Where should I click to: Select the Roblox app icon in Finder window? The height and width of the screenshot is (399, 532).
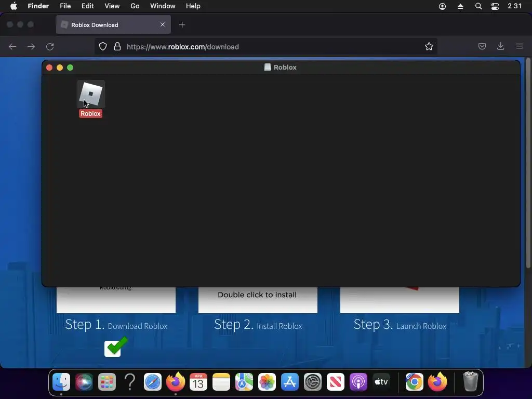coord(90,94)
